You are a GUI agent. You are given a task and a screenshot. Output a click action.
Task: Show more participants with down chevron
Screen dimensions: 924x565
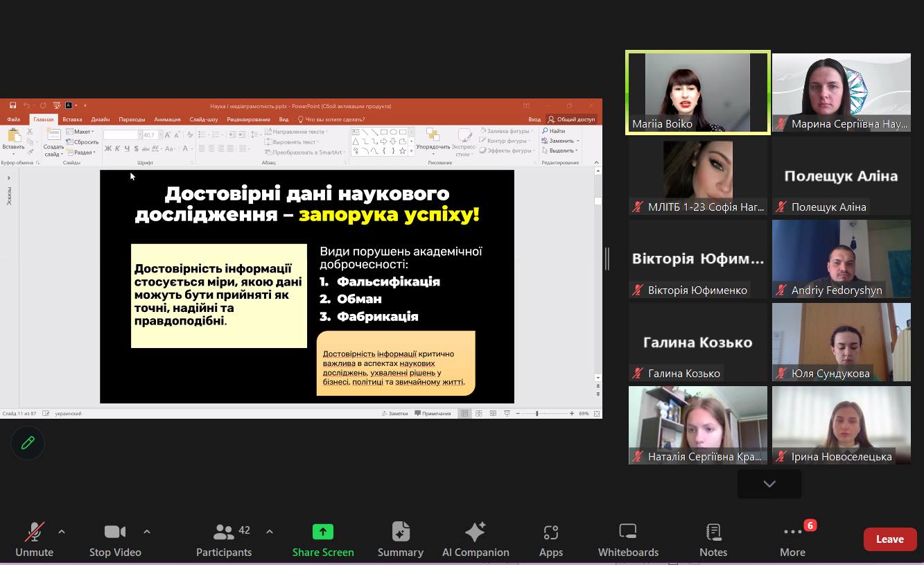[x=769, y=484]
